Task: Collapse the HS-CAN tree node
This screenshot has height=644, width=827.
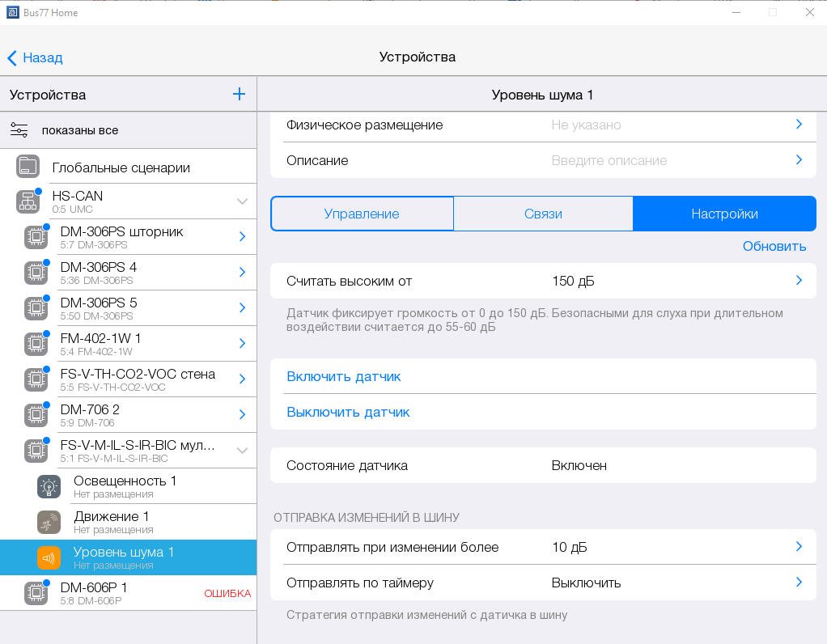Action: 242,201
